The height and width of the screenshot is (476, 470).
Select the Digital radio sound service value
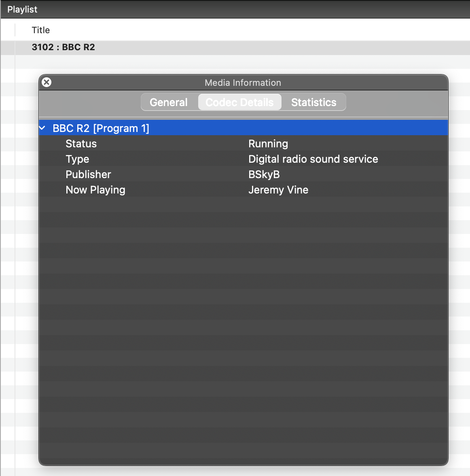pyautogui.click(x=313, y=159)
